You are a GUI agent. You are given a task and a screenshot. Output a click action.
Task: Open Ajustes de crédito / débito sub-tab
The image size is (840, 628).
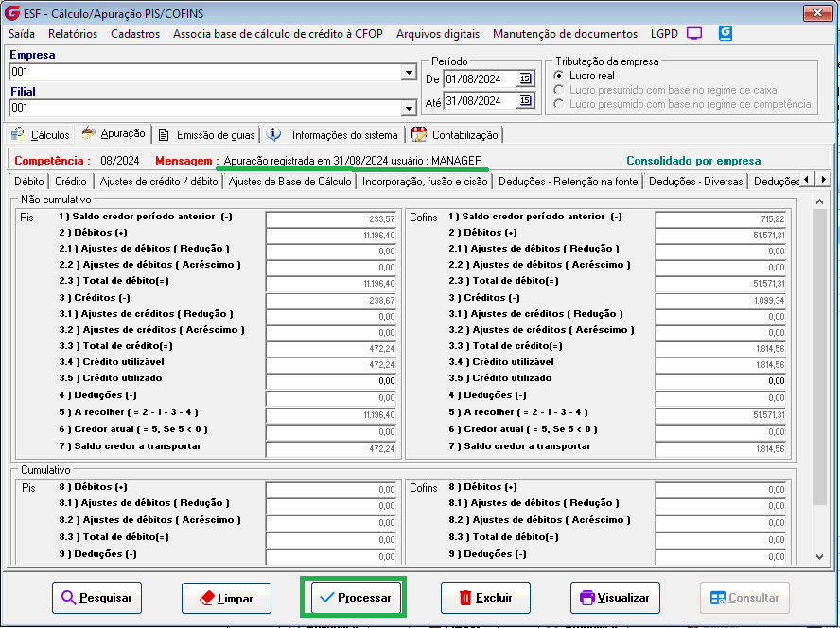(x=159, y=181)
